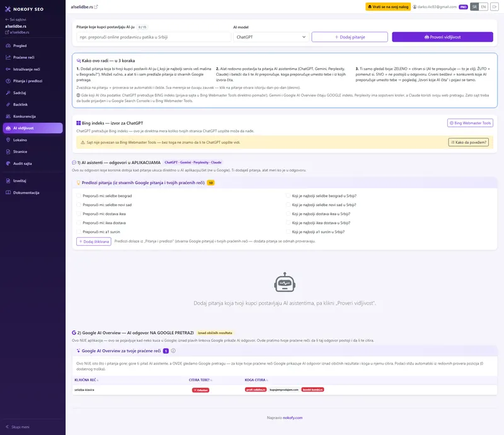504x435 pixels.
Task: Collapse sidebar with Skupi meni
Action: pos(18,427)
